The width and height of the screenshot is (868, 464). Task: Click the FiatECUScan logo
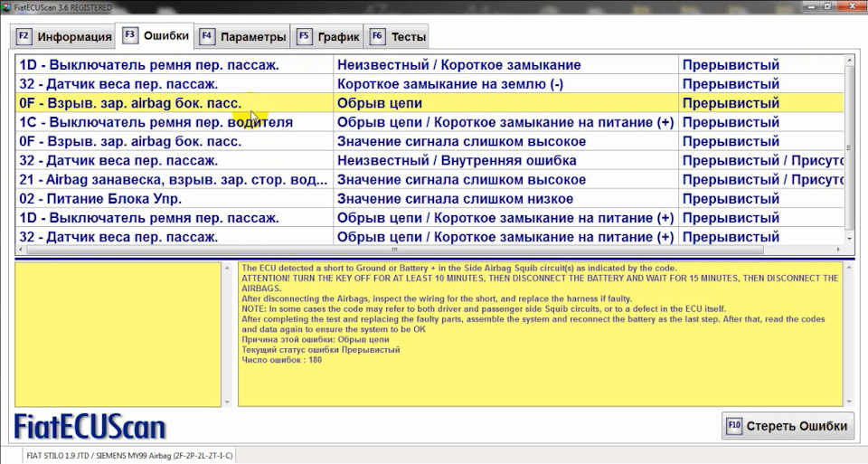pyautogui.click(x=90, y=427)
